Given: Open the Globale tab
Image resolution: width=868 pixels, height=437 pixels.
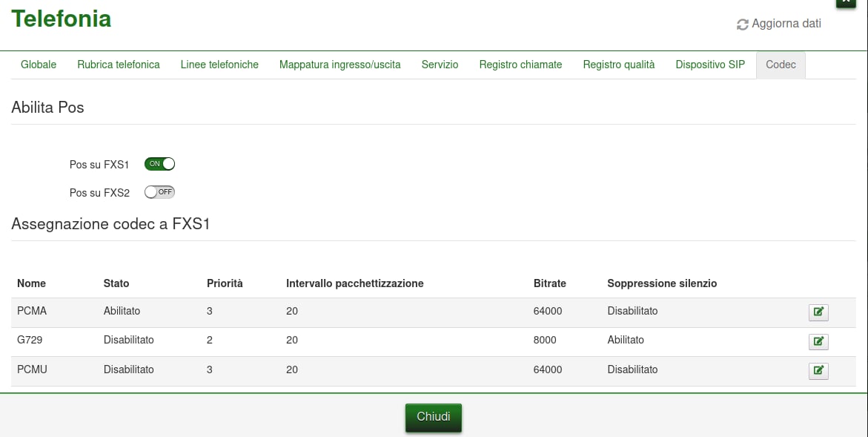Looking at the screenshot, I should click(x=39, y=65).
